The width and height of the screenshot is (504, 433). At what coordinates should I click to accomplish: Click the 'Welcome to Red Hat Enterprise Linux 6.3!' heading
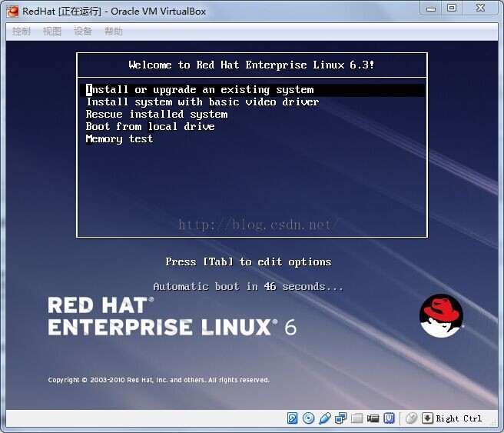pyautogui.click(x=251, y=65)
